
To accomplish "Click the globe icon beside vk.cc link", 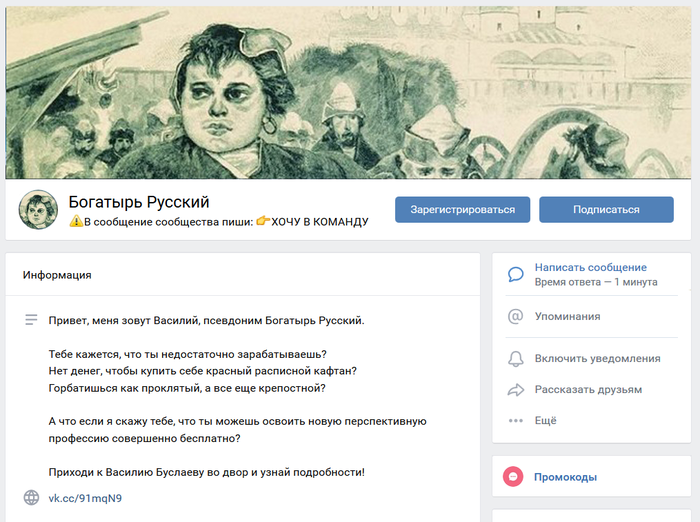I will [31, 497].
